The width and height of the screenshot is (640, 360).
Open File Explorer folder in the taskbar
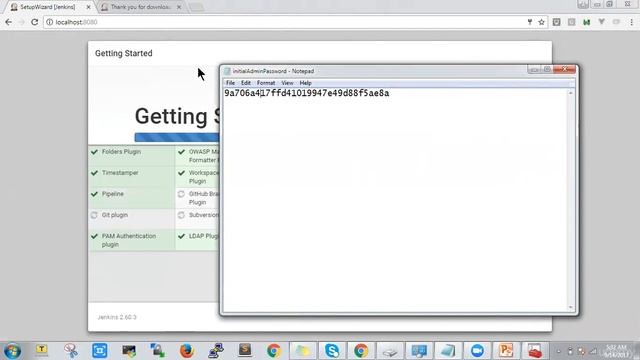(302, 351)
